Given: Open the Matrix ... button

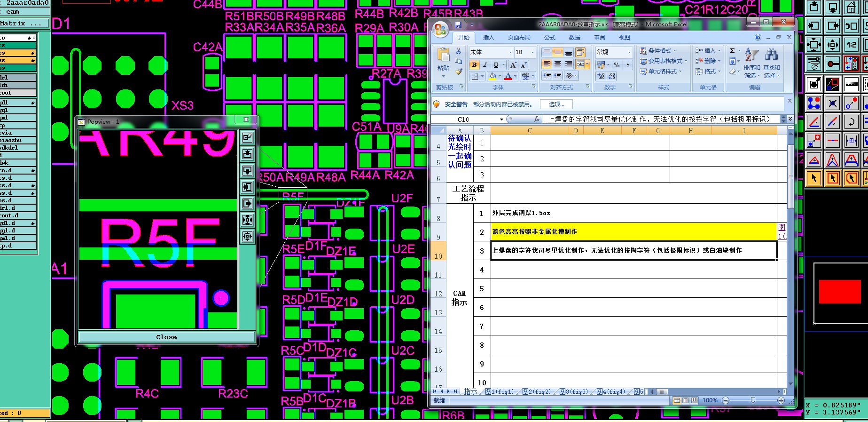Looking at the screenshot, I should tap(24, 23).
